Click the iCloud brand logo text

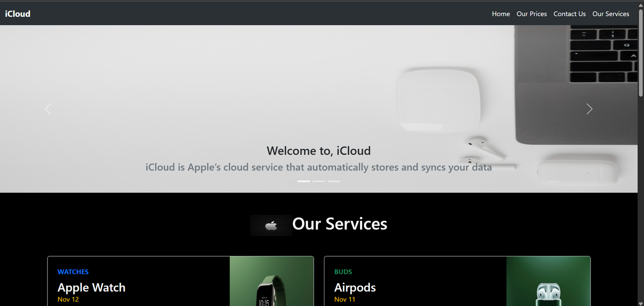(18, 14)
